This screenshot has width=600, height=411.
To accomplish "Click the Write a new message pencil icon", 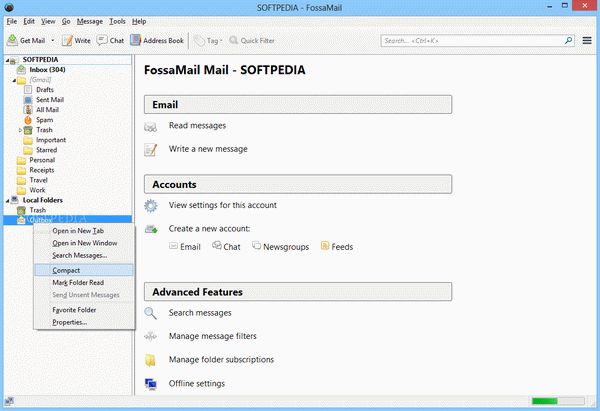I will click(150, 150).
